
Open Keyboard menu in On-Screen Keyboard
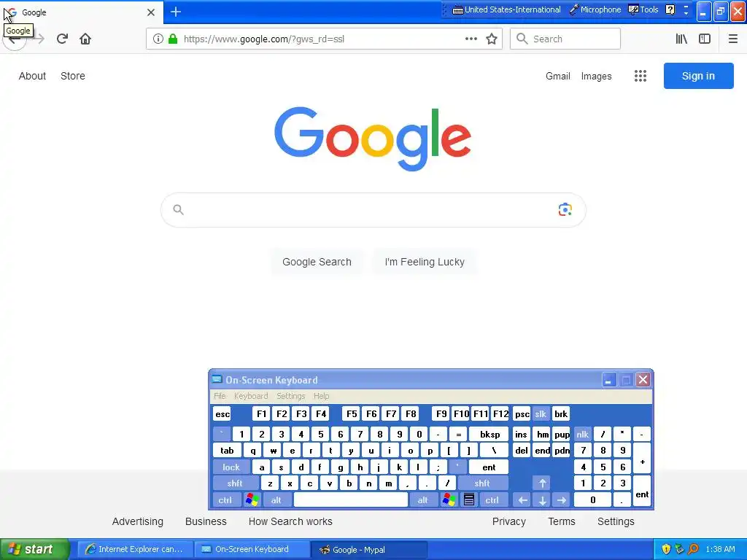point(251,396)
